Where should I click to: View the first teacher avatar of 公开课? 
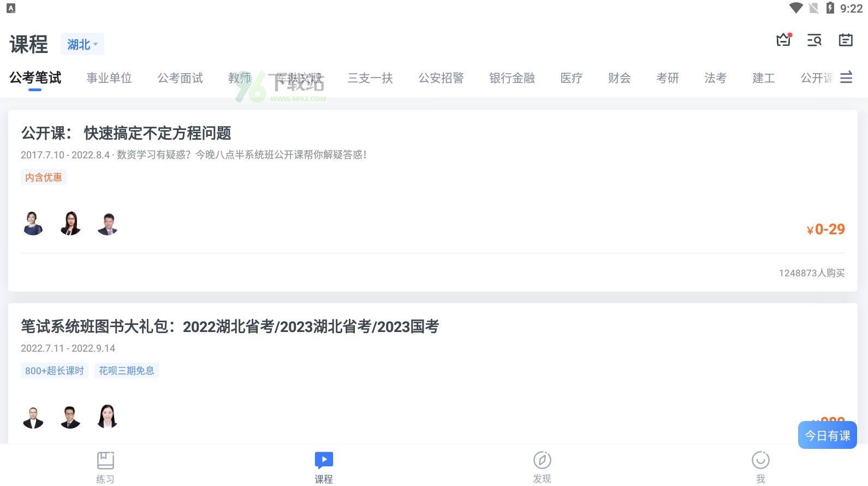[33, 223]
